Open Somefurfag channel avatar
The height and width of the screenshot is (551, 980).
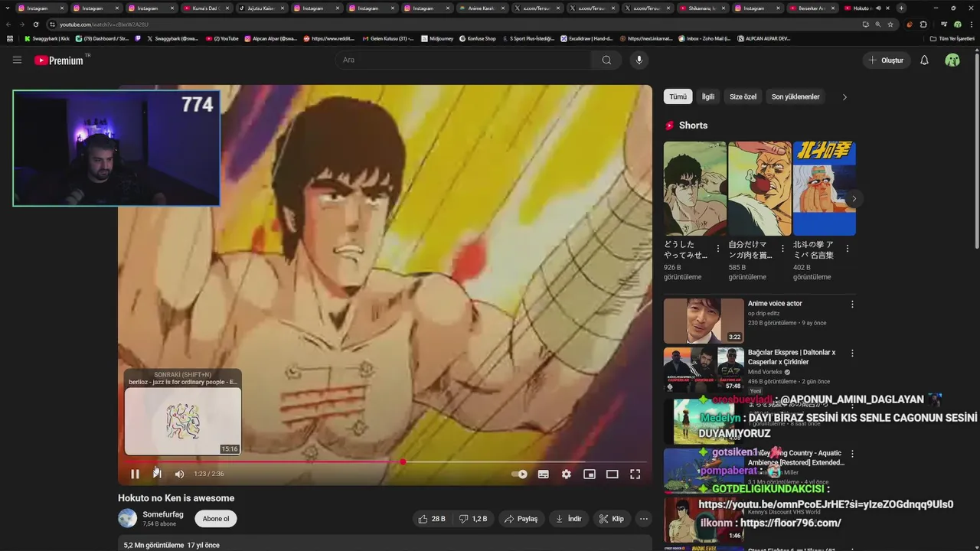127,519
